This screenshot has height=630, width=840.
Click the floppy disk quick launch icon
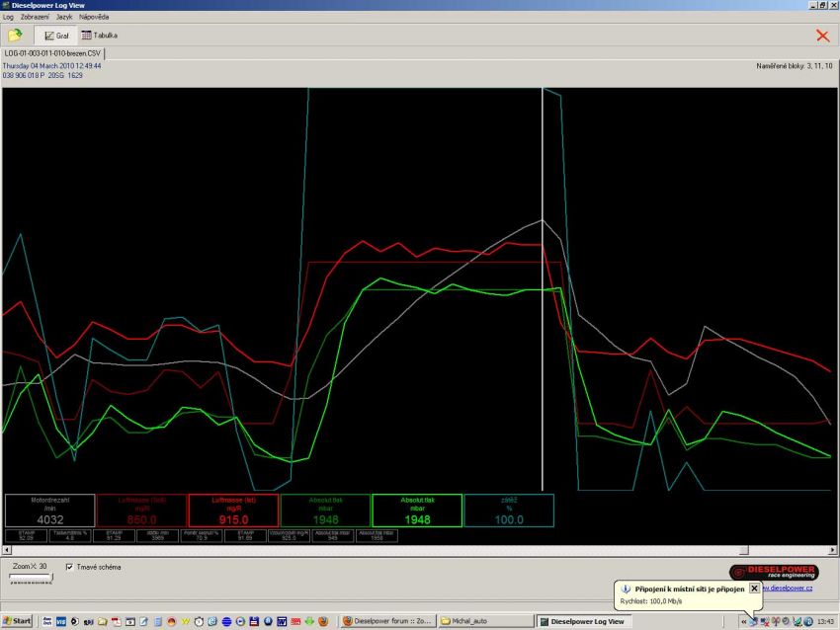254,621
